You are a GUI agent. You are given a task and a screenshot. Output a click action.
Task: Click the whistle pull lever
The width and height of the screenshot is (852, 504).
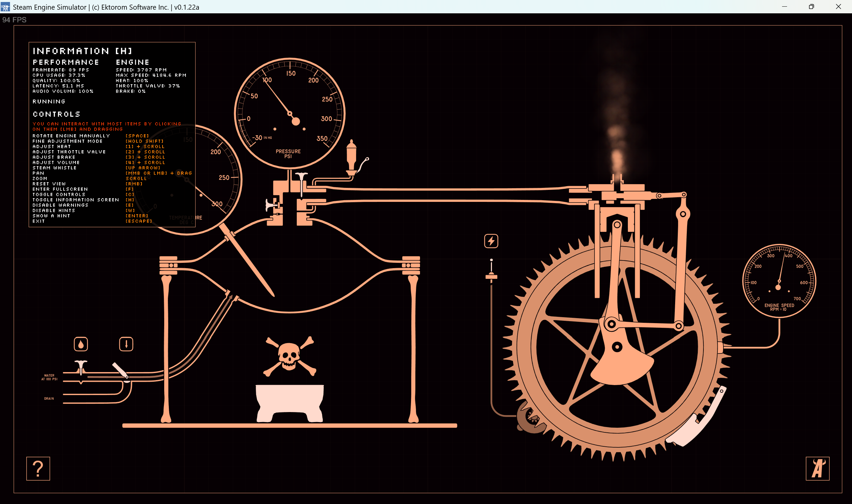pyautogui.click(x=363, y=165)
